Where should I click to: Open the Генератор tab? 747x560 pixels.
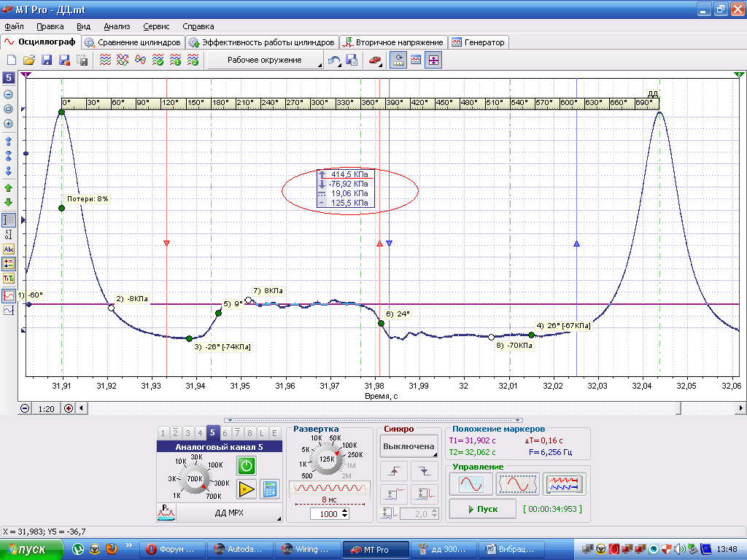click(479, 42)
